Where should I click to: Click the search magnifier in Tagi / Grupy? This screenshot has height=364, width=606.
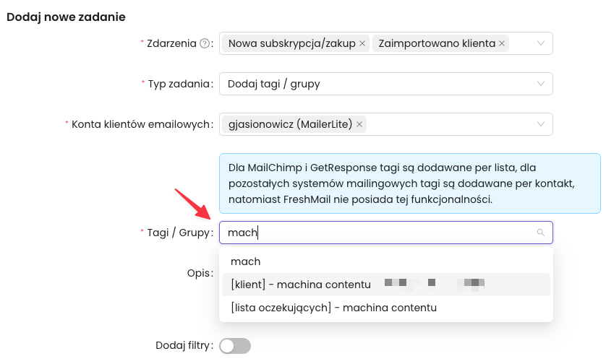coord(540,233)
